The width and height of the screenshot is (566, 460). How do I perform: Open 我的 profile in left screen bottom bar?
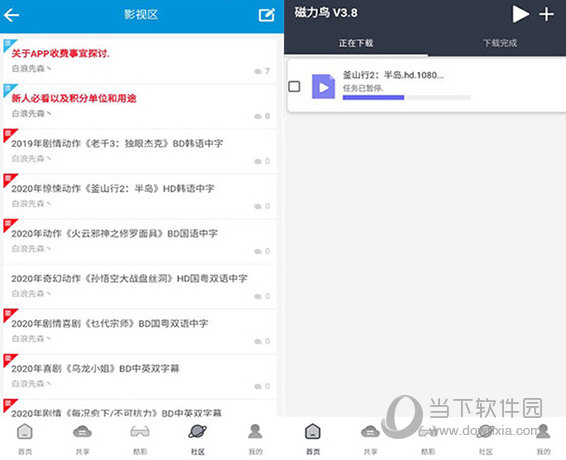255,439
